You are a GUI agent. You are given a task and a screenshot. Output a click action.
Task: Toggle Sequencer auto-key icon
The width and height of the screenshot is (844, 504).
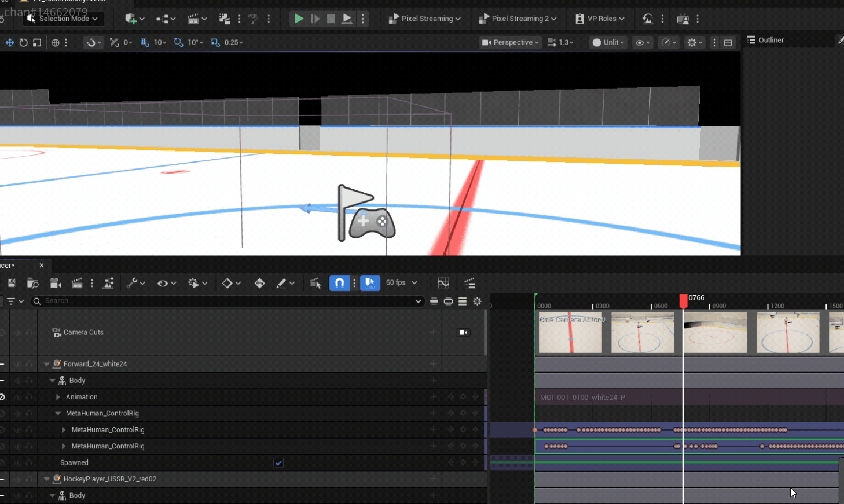[259, 283]
